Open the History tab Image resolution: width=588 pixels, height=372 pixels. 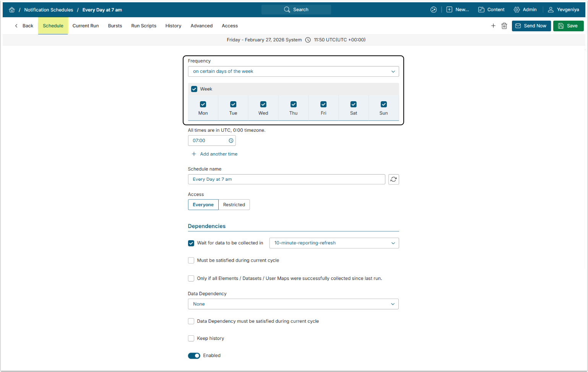(x=173, y=26)
